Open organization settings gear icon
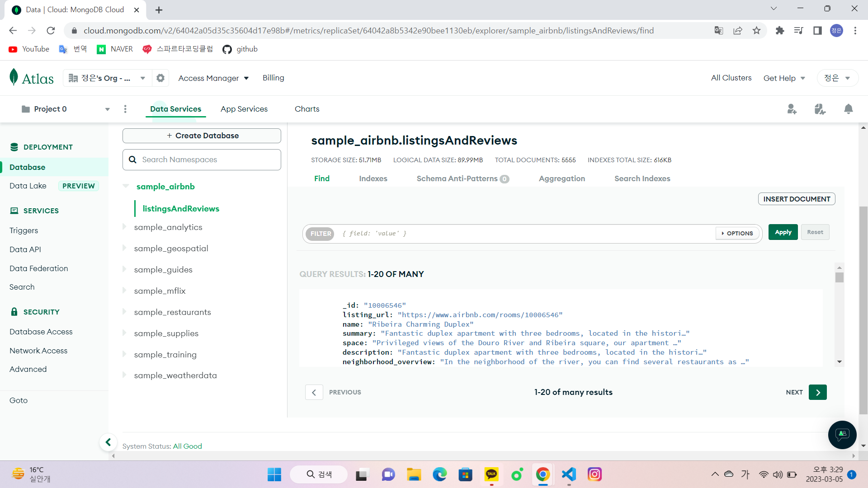The width and height of the screenshot is (868, 488). (160, 78)
